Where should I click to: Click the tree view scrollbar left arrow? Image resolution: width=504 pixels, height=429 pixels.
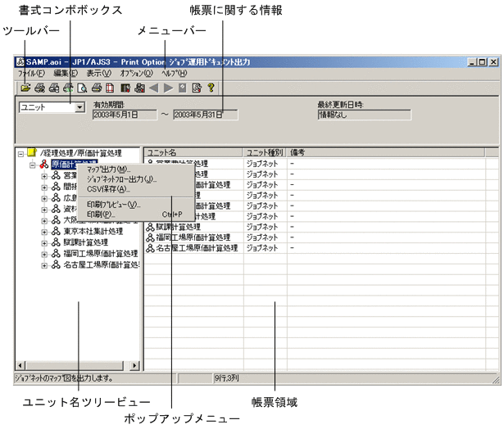pyautogui.click(x=20, y=365)
